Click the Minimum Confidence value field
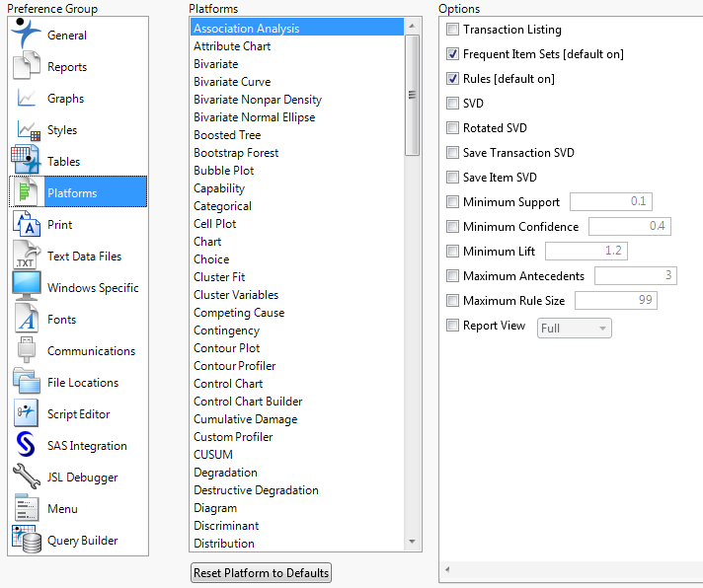 630,226
